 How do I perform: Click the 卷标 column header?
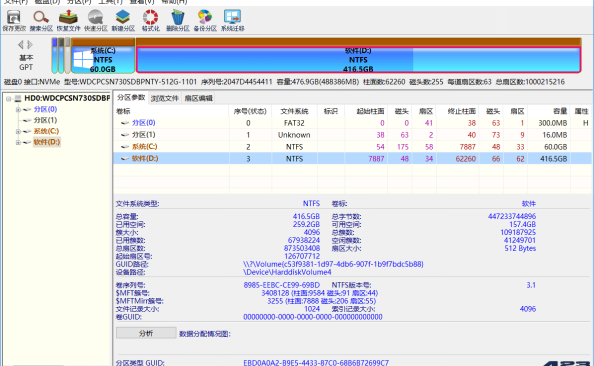coord(171,111)
